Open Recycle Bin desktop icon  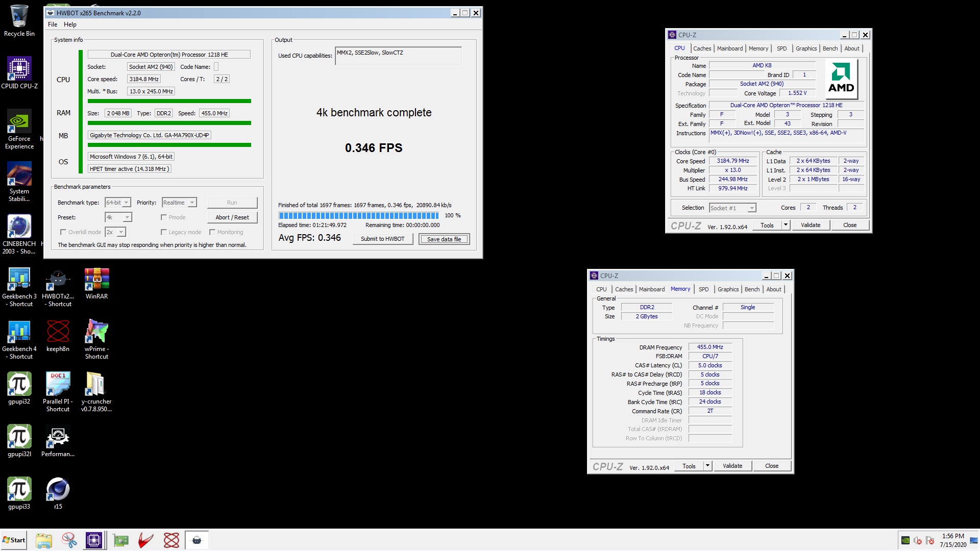pyautogui.click(x=19, y=20)
